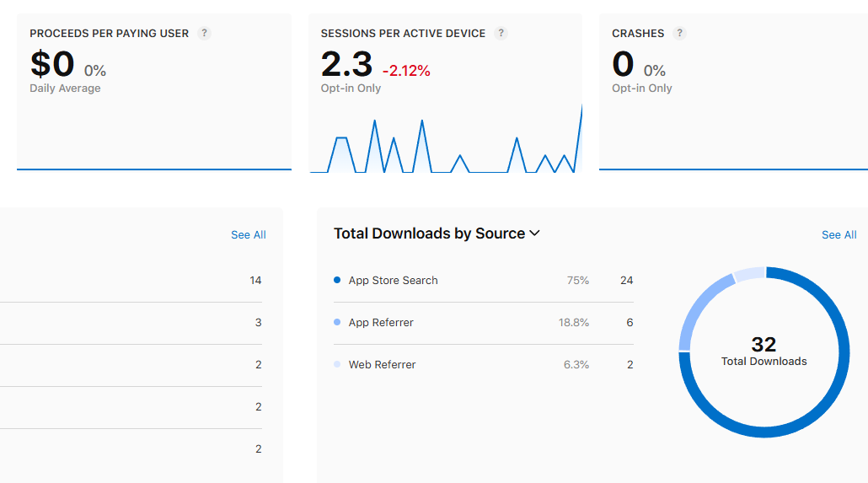The height and width of the screenshot is (483, 868).
Task: Open help for Sessions Per Active Device
Action: click(501, 33)
